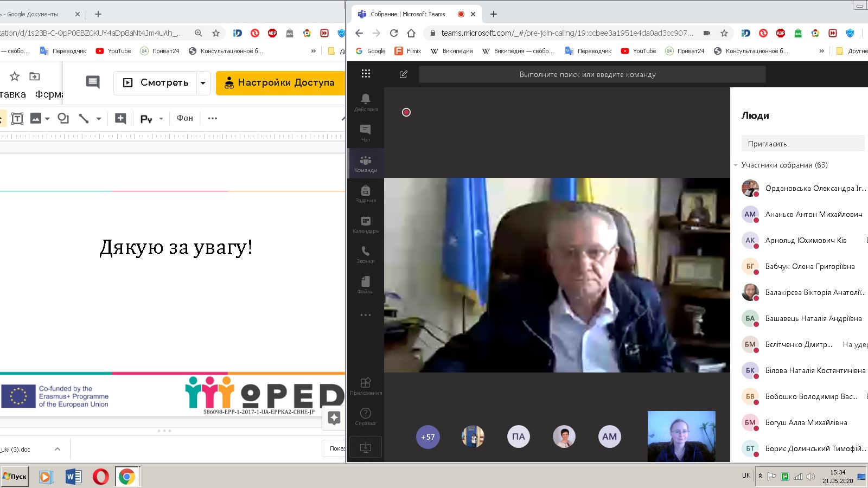Click the Explore button on slide corner

tap(334, 418)
